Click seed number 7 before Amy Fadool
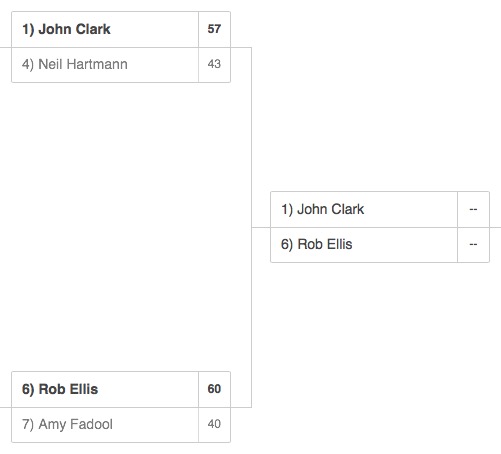501x454 pixels. tap(28, 424)
